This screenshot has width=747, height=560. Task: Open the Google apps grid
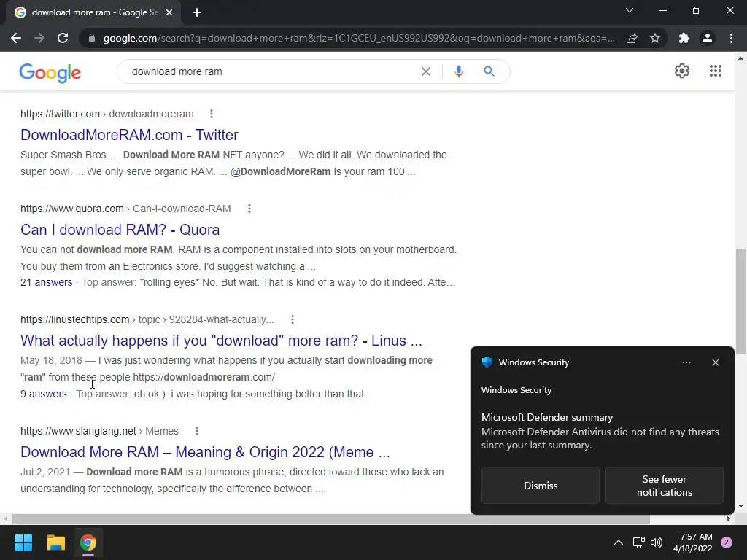pyautogui.click(x=715, y=71)
